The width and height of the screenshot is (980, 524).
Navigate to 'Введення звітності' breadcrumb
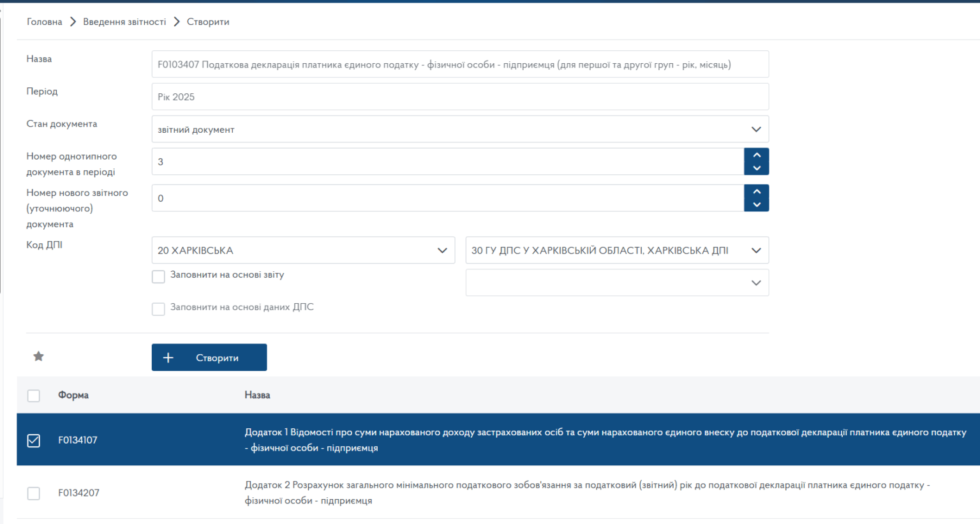point(124,22)
